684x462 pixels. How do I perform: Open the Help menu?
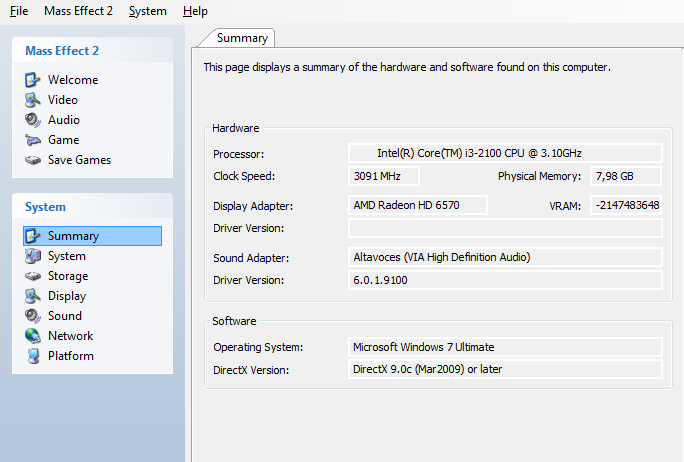click(196, 11)
